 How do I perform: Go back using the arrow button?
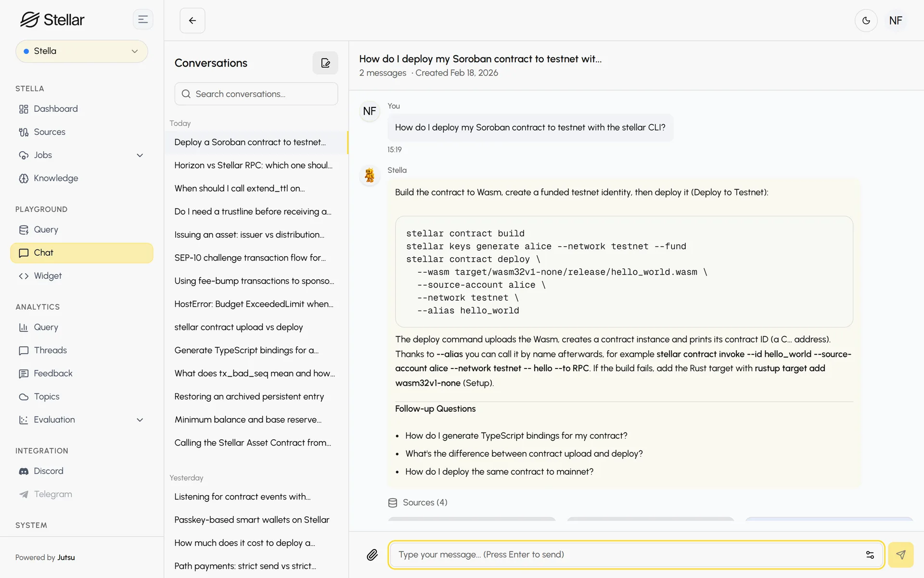pos(192,20)
